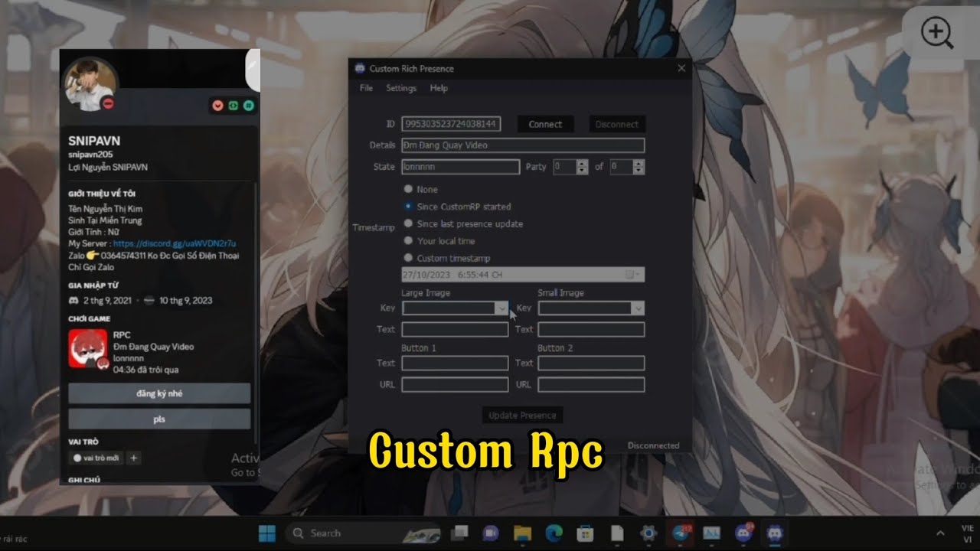The image size is (980, 551).
Task: Open the Settings menu in Custom Rich Presence
Action: pyautogui.click(x=401, y=88)
